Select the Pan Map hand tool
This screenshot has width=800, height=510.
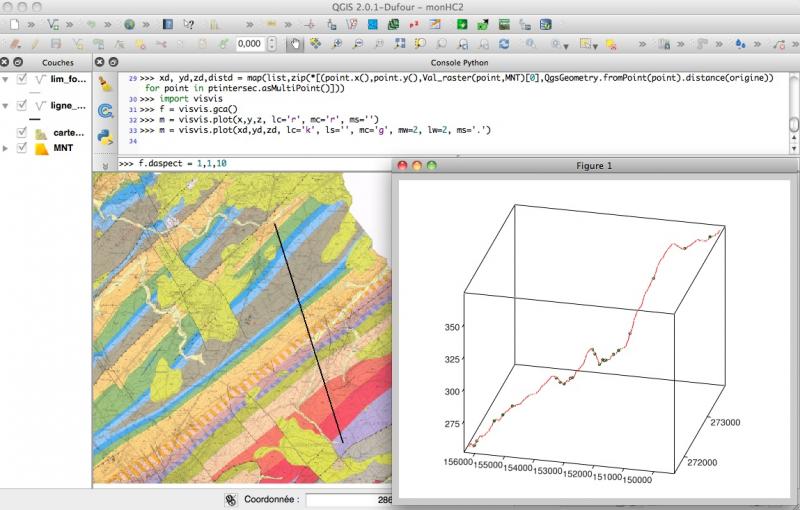click(295, 44)
